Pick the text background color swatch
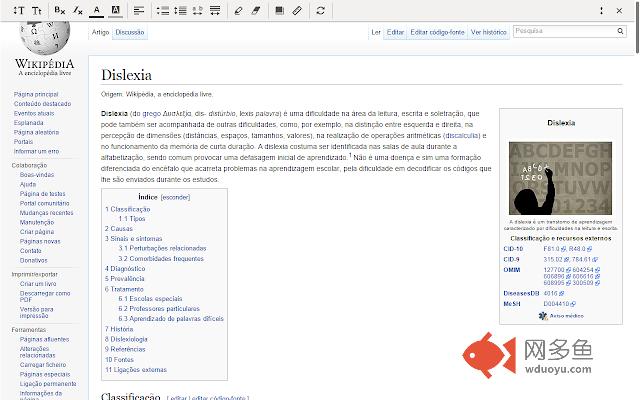Screen dimensions: 640x400 (x=115, y=10)
